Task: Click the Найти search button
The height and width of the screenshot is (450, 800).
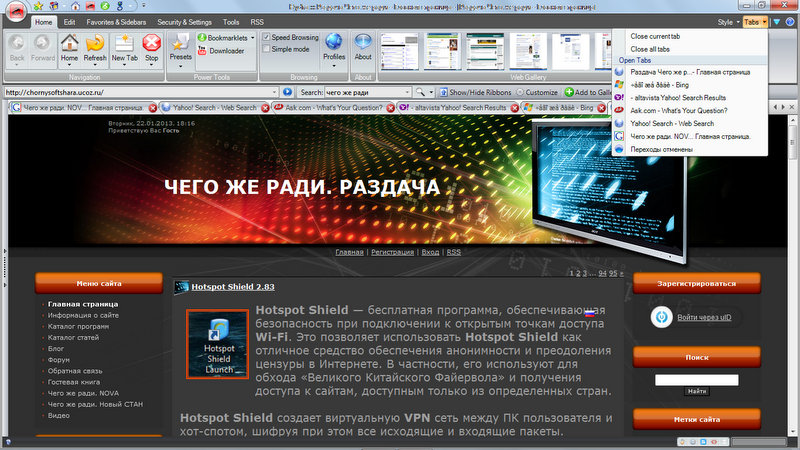Action: point(696,391)
